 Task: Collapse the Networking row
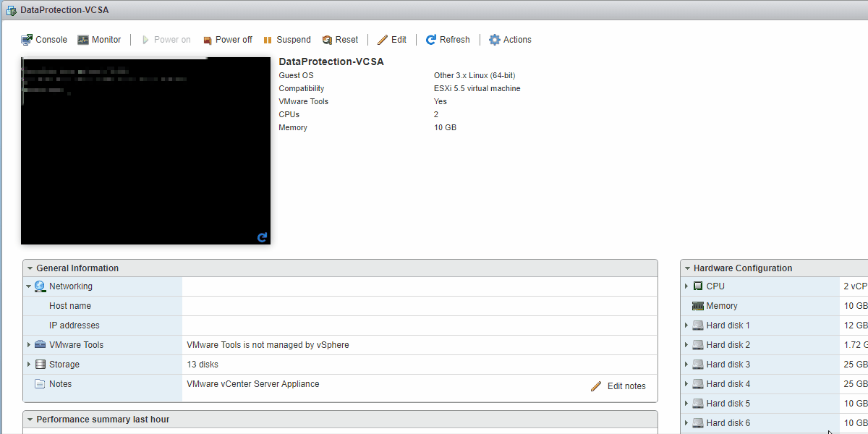coord(29,286)
